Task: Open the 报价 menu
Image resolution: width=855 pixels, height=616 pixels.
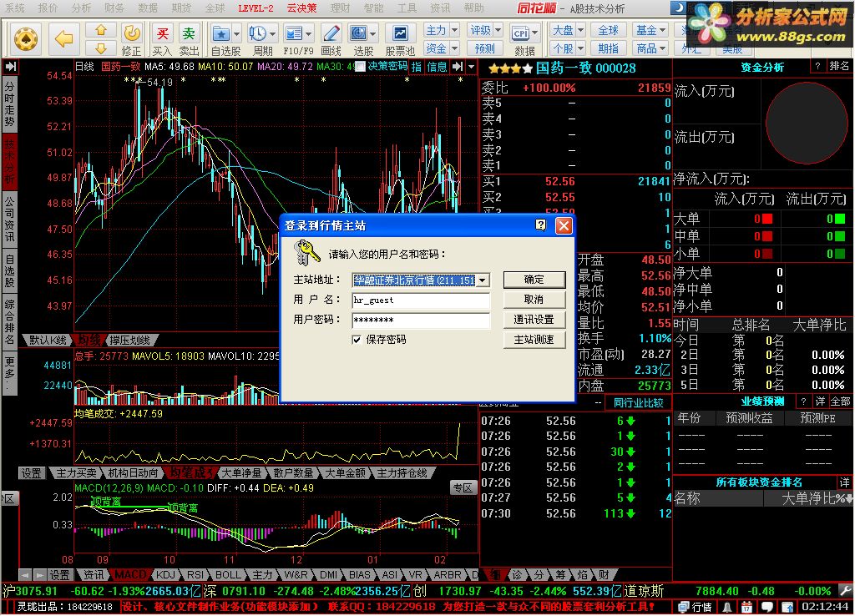Action: click(48, 8)
